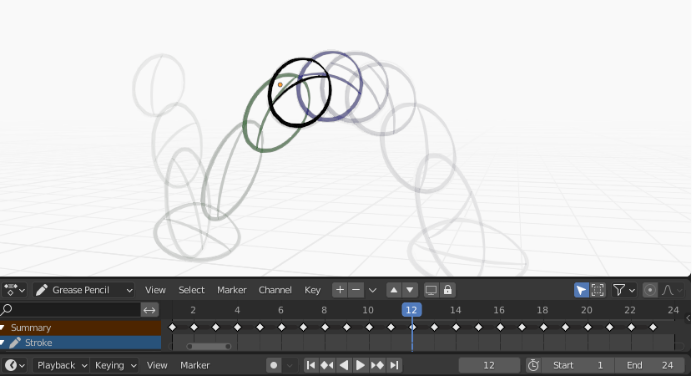The width and height of the screenshot is (692, 376).
Task: Open the Playback dropdown menu
Action: point(60,365)
